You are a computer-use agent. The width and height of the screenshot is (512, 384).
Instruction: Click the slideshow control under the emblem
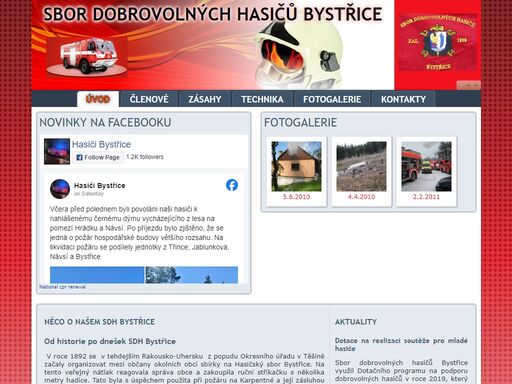(468, 85)
